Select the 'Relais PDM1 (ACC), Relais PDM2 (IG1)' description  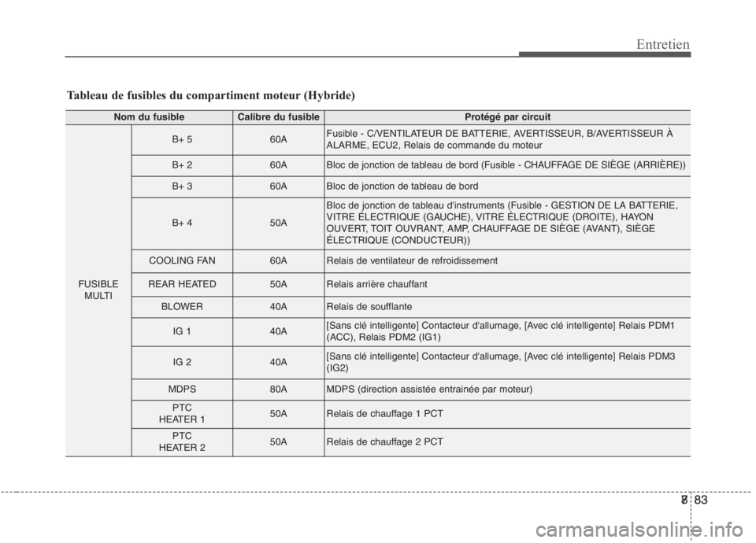[501, 331]
